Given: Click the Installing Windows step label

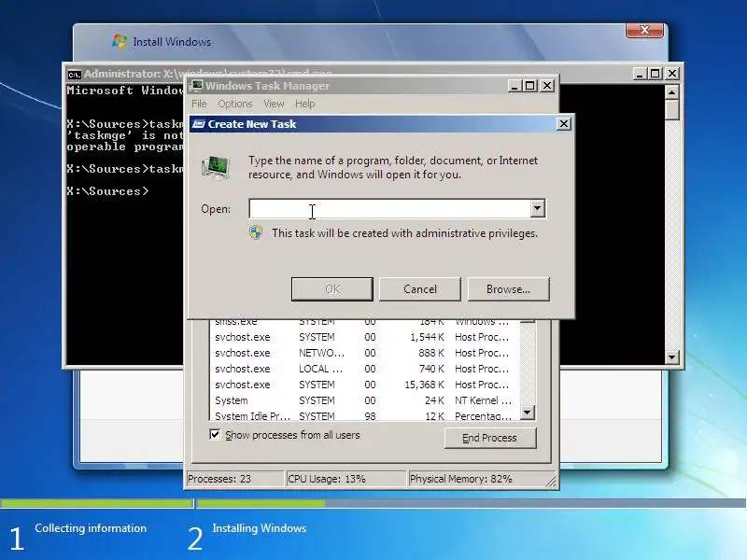Looking at the screenshot, I should point(260,528).
